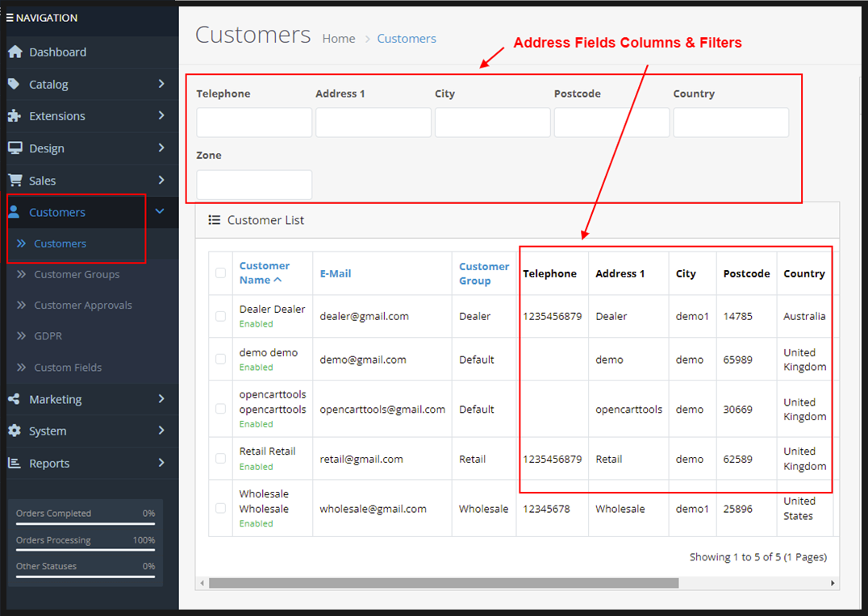
Task: Toggle the select-all checkbox in table header
Action: (x=221, y=273)
